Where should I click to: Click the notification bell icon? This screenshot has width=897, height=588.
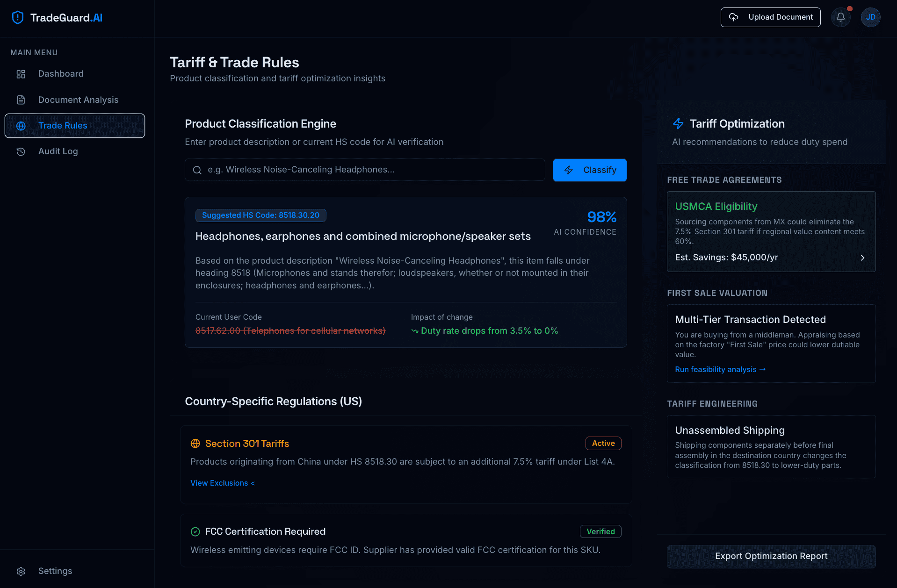[x=840, y=17]
